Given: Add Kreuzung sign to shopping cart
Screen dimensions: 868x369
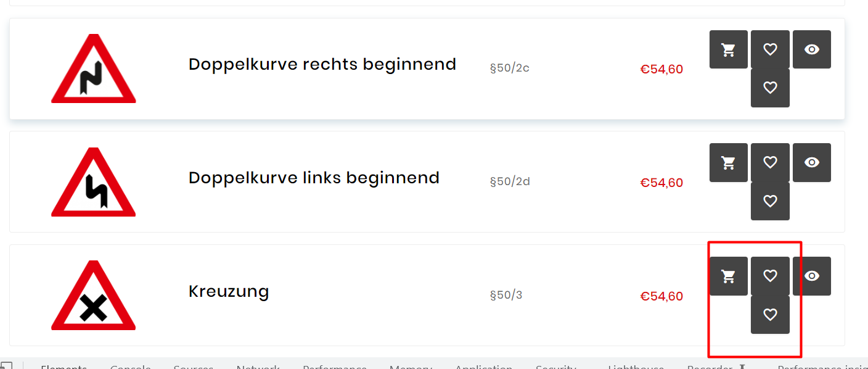Looking at the screenshot, I should (x=729, y=276).
